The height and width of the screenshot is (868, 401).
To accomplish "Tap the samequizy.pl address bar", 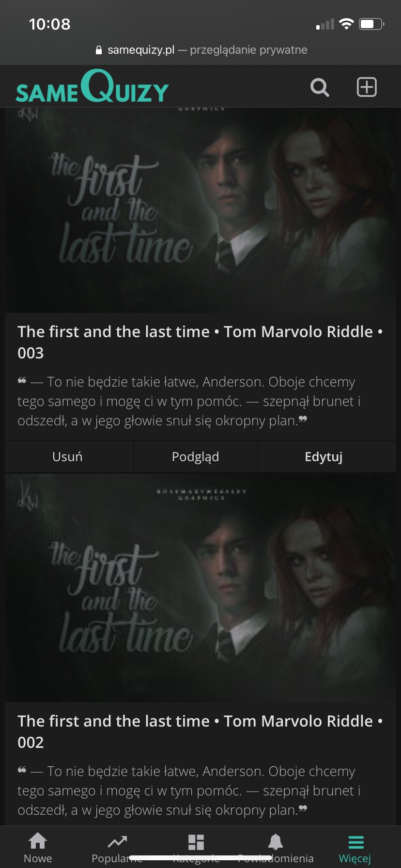I will coord(200,50).
